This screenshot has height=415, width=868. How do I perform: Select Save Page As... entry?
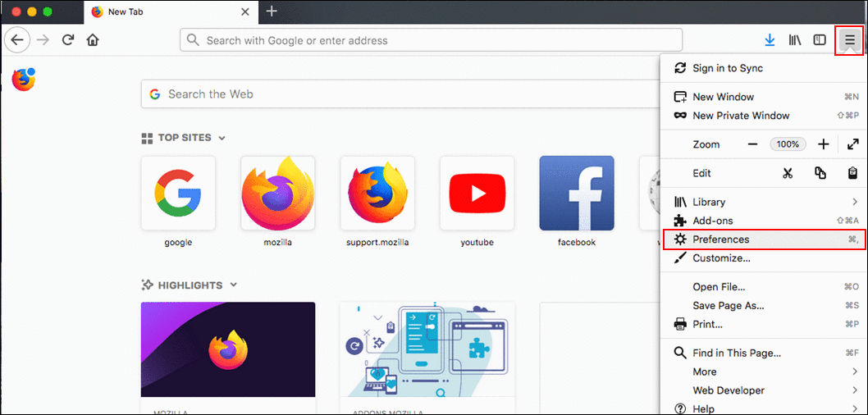click(x=763, y=305)
